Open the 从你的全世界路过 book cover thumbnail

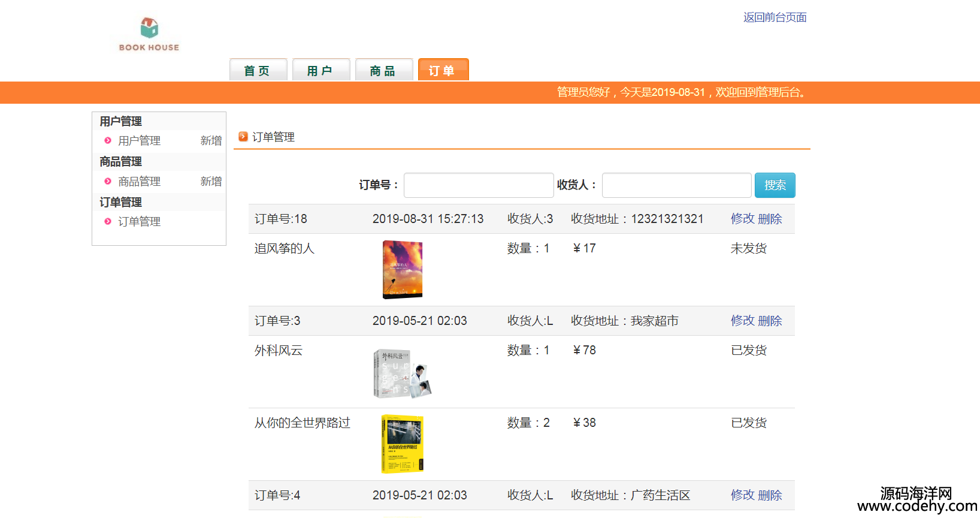click(403, 444)
